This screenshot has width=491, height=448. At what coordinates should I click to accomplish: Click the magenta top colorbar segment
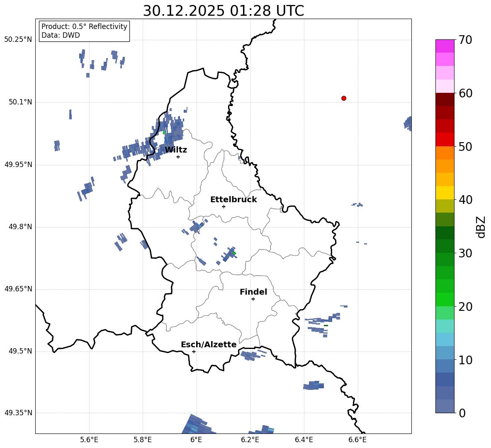(x=445, y=46)
